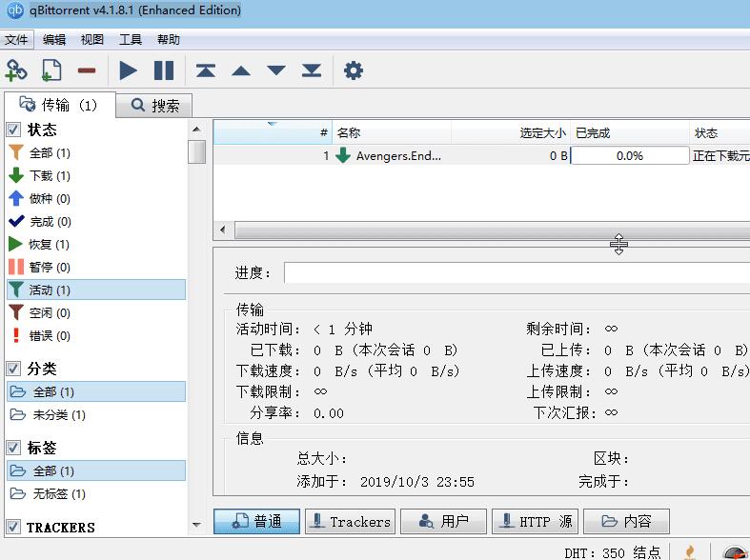Move torrent up in queue
The width and height of the screenshot is (750, 560).
coord(241,70)
